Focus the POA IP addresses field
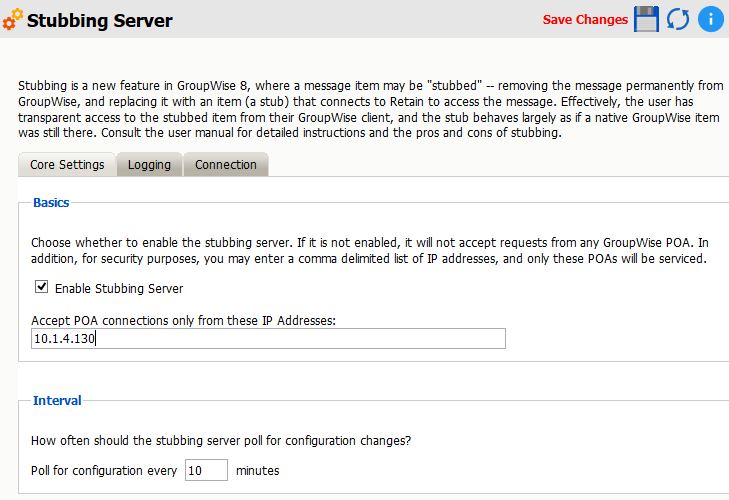This screenshot has height=500, width=729. tap(268, 339)
